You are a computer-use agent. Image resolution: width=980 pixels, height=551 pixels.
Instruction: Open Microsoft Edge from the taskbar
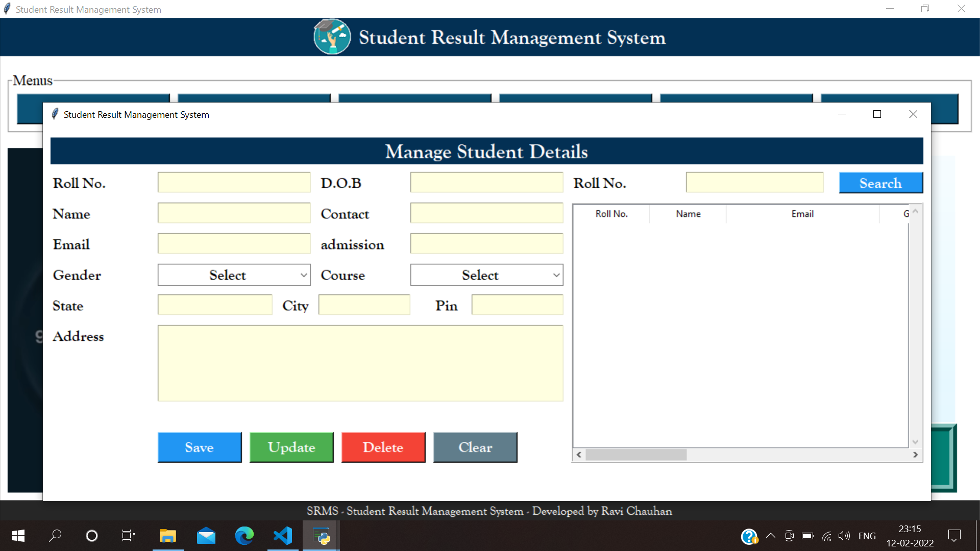(244, 535)
